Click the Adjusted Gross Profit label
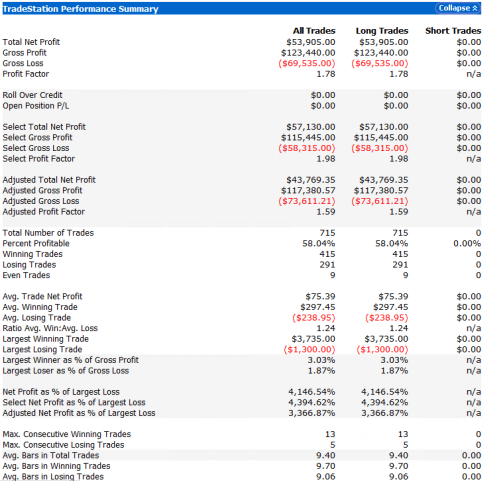This screenshot has height=481, width=494. (42, 190)
